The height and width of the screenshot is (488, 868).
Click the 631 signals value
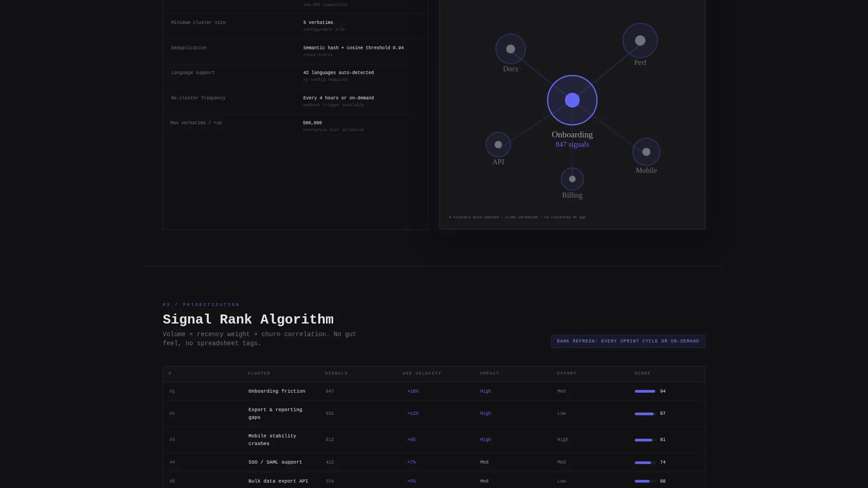click(x=330, y=413)
